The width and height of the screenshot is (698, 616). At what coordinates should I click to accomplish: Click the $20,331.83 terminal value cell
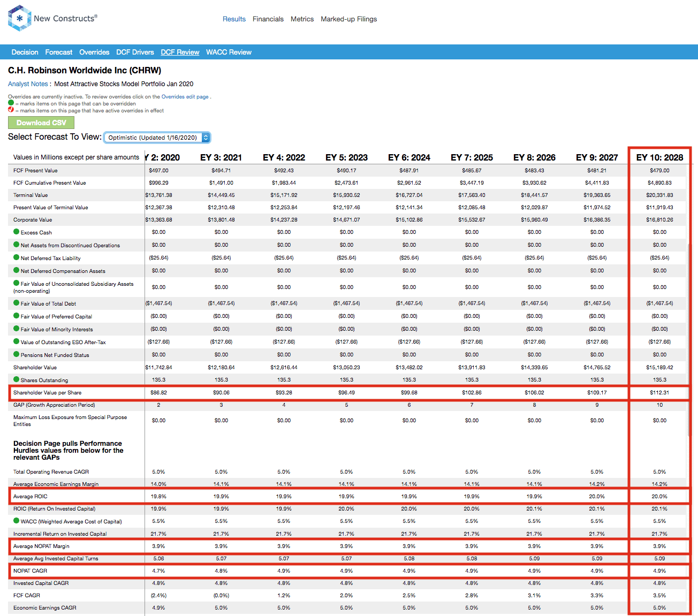tap(659, 195)
